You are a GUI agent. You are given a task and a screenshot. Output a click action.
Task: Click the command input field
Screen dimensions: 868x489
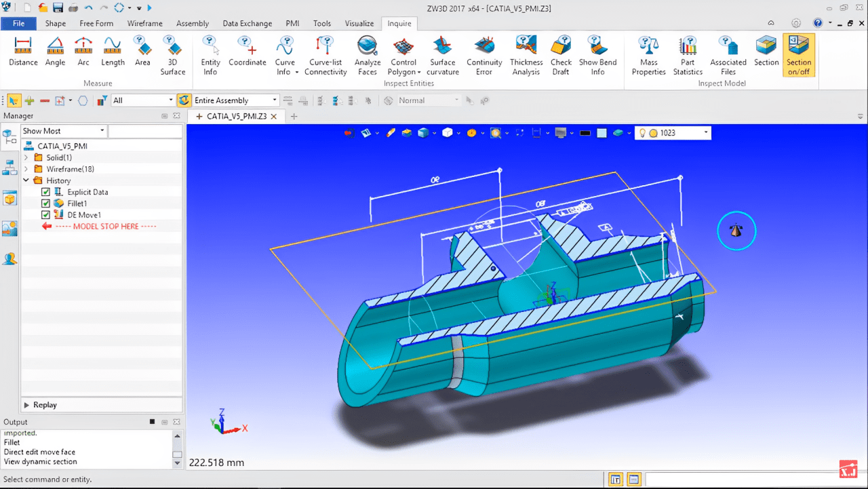pos(753,480)
